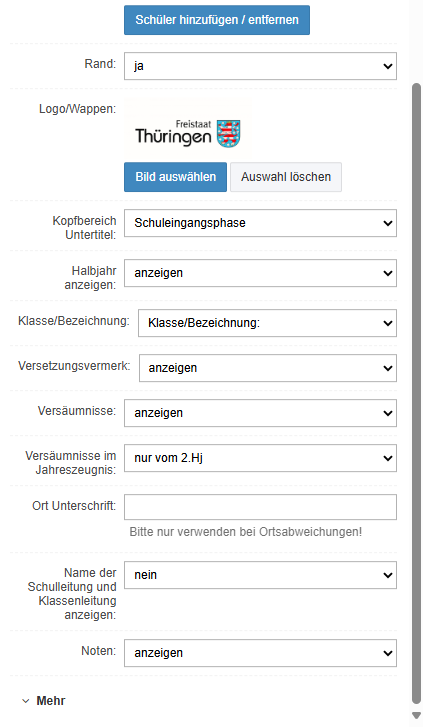
Task: Click the Ort Unterschrift text field
Action: [260, 507]
